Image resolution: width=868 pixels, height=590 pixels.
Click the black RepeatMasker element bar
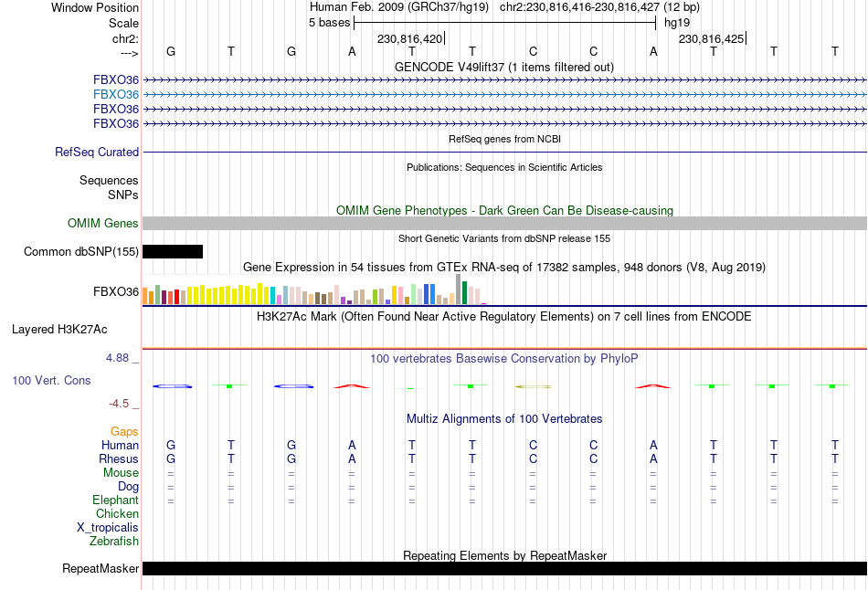[504, 568]
